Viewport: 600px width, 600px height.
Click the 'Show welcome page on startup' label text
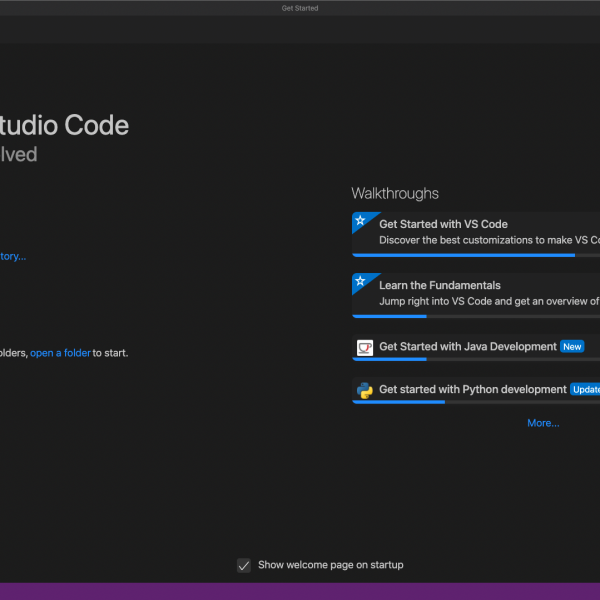coord(330,565)
